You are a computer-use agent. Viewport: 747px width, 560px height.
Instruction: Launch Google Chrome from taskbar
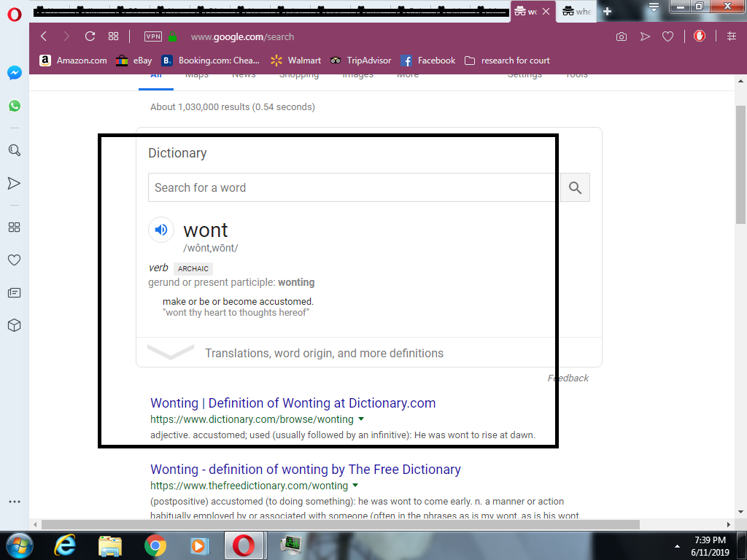coord(155,545)
